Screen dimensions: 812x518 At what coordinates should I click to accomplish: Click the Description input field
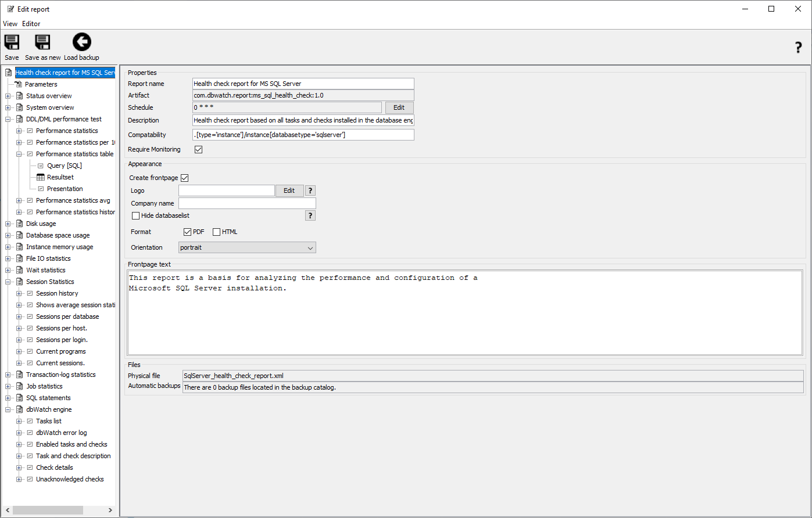(x=303, y=120)
